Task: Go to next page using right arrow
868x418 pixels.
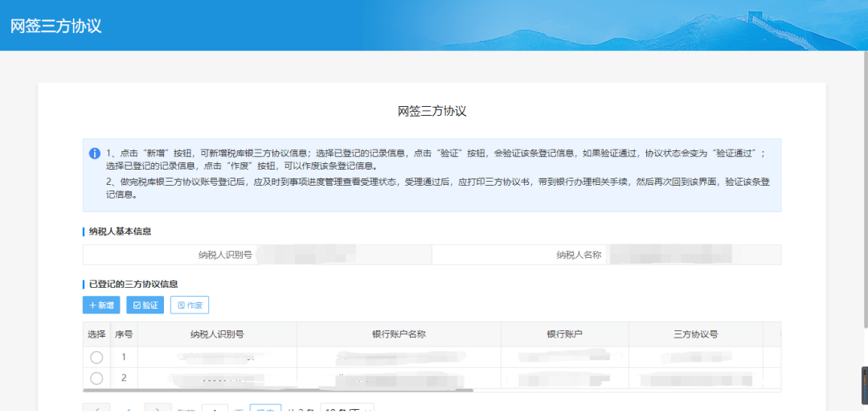Action: (158, 411)
